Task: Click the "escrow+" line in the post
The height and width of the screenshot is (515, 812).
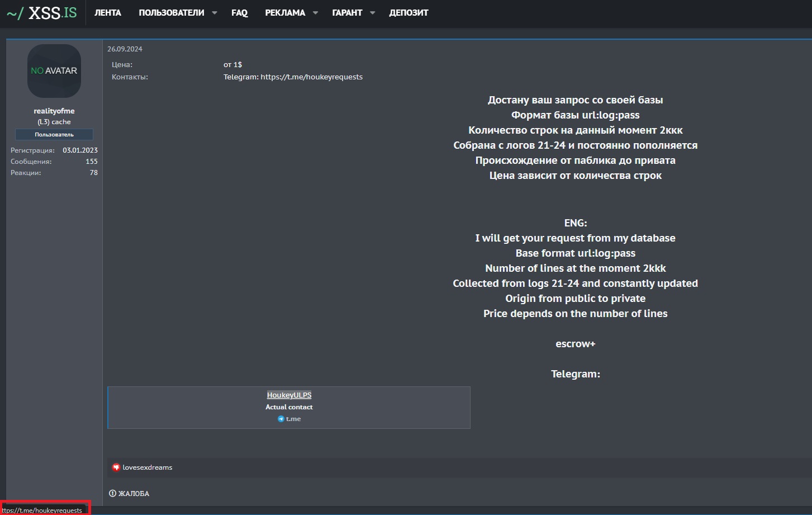Action: [576, 344]
